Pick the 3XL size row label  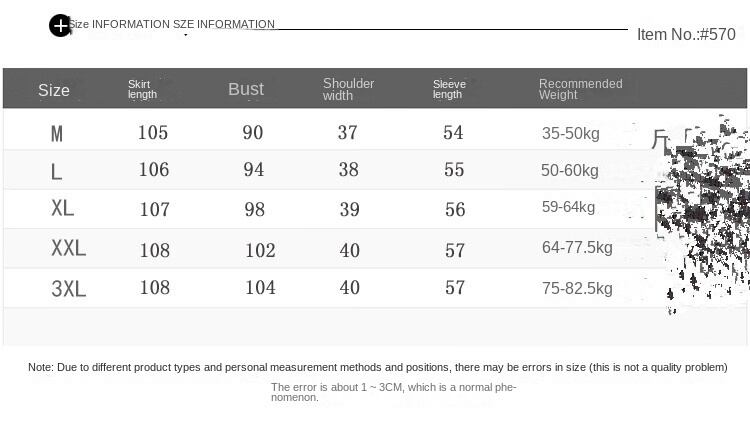[x=69, y=290]
